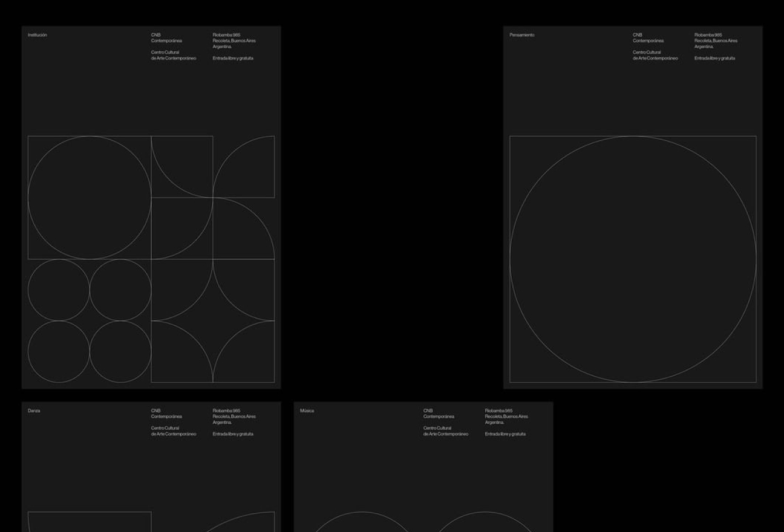Open the Música poster's partially visible artwork
This screenshot has width=784, height=532.
(423, 522)
